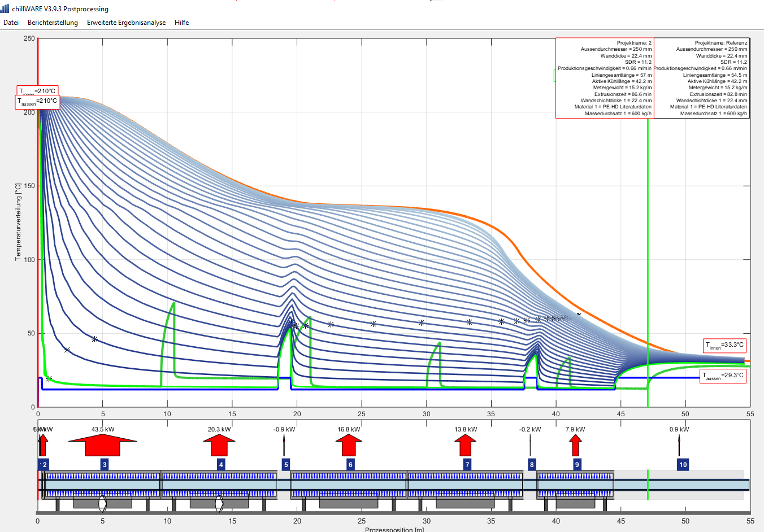Click the T aussen = 210°C start label

click(x=37, y=102)
